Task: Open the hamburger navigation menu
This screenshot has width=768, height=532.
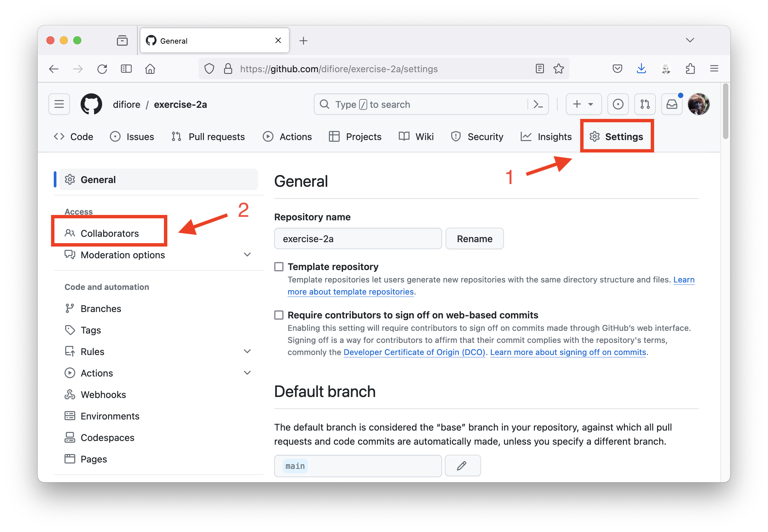Action: [x=59, y=104]
